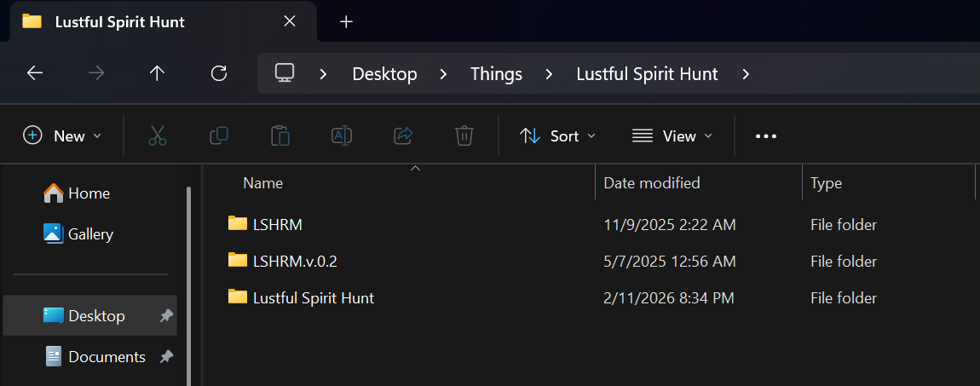Click the Share icon in toolbar
This screenshot has width=980, height=386.
[x=403, y=135]
